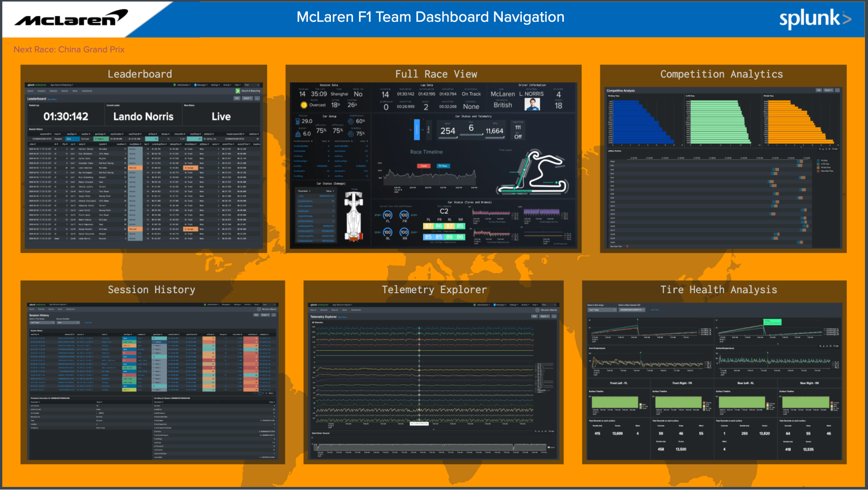The width and height of the screenshot is (868, 490).
Task: Open the Session History dashboard thumbnail
Action: coord(152,381)
